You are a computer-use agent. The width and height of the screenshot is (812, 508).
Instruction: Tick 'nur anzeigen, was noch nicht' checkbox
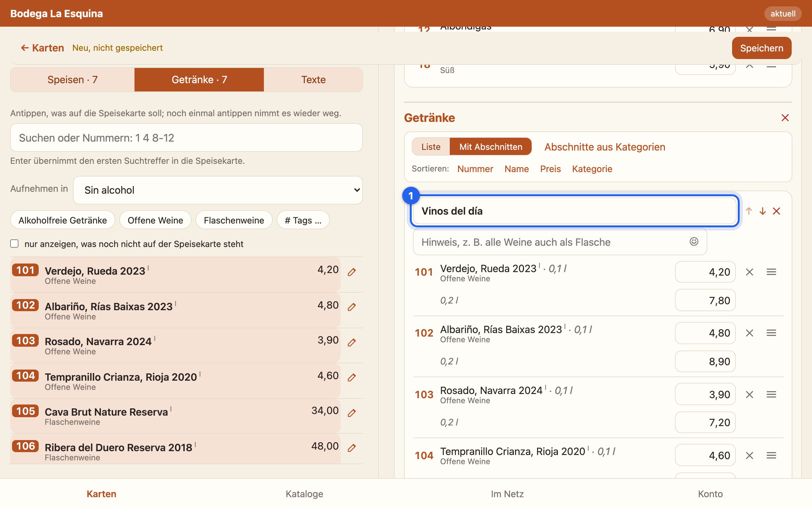pos(14,244)
